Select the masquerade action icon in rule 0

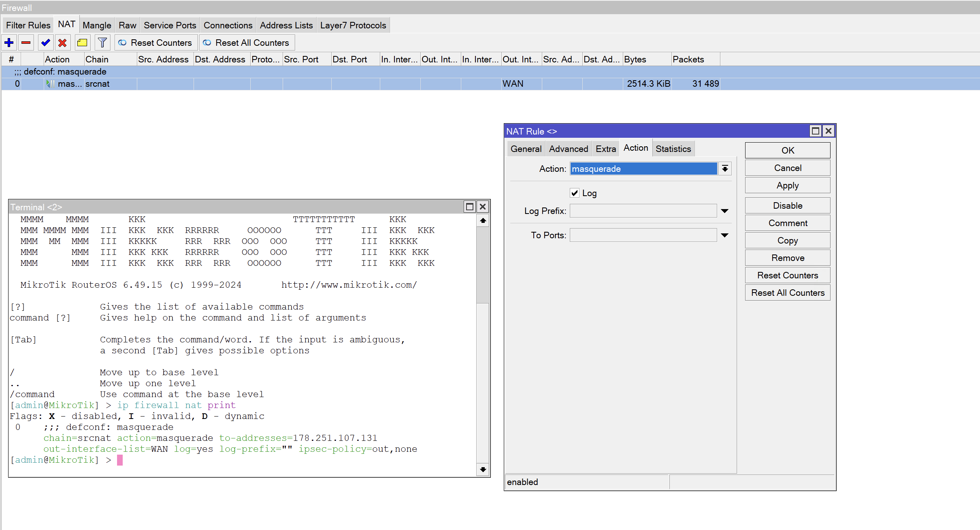50,84
